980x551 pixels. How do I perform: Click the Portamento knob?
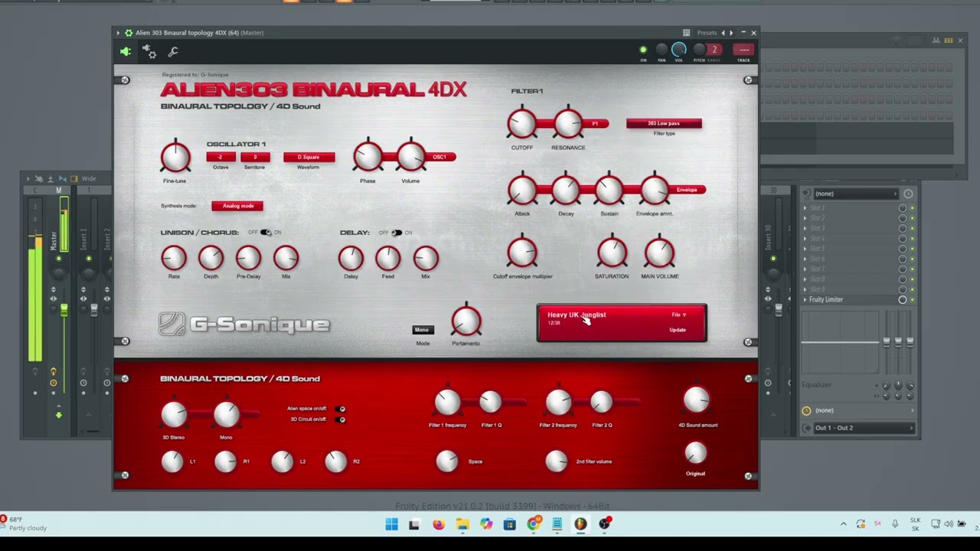tap(465, 321)
